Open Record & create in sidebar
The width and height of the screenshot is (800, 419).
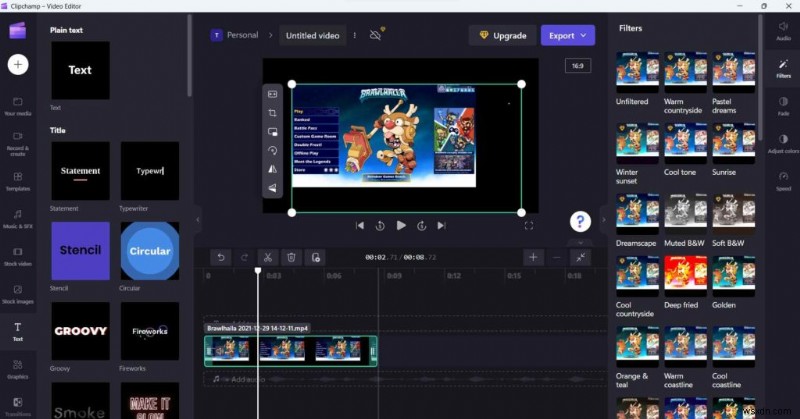(18, 143)
